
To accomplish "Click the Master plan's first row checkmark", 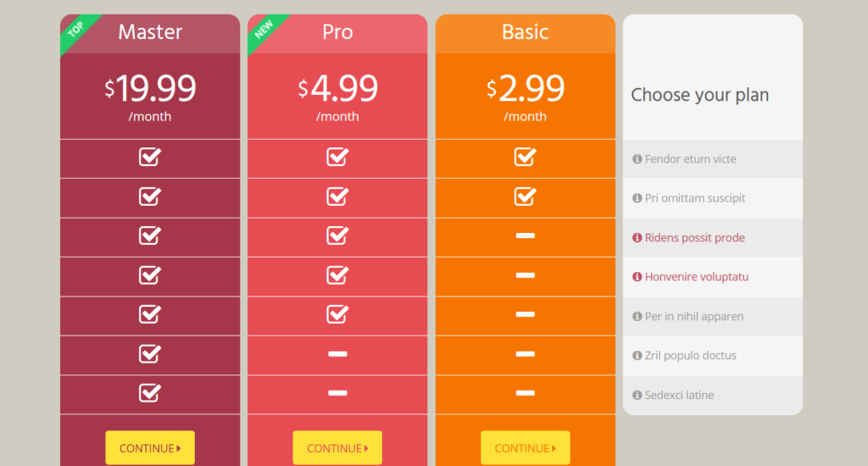I will point(149,157).
